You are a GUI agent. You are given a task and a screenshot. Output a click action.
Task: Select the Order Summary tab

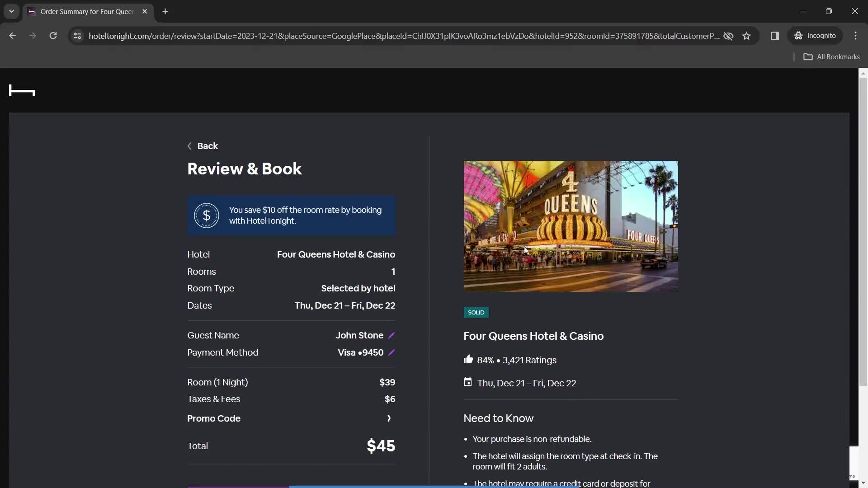[x=88, y=11]
